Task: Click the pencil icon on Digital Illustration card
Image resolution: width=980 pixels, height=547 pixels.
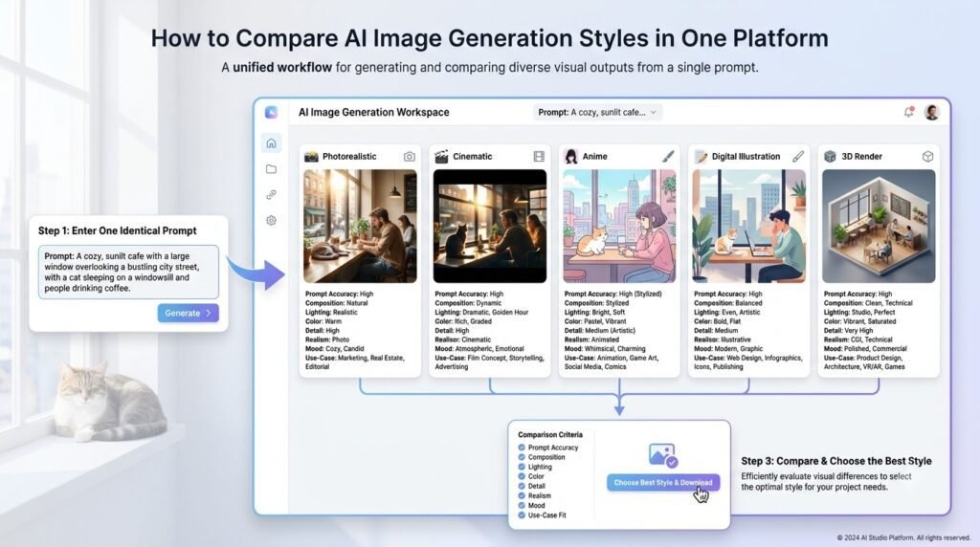Action: click(798, 156)
